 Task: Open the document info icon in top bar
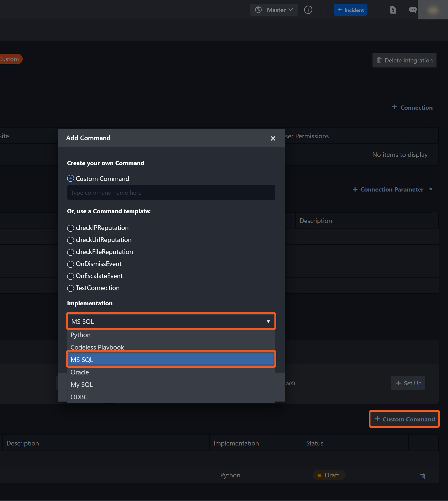click(x=393, y=10)
